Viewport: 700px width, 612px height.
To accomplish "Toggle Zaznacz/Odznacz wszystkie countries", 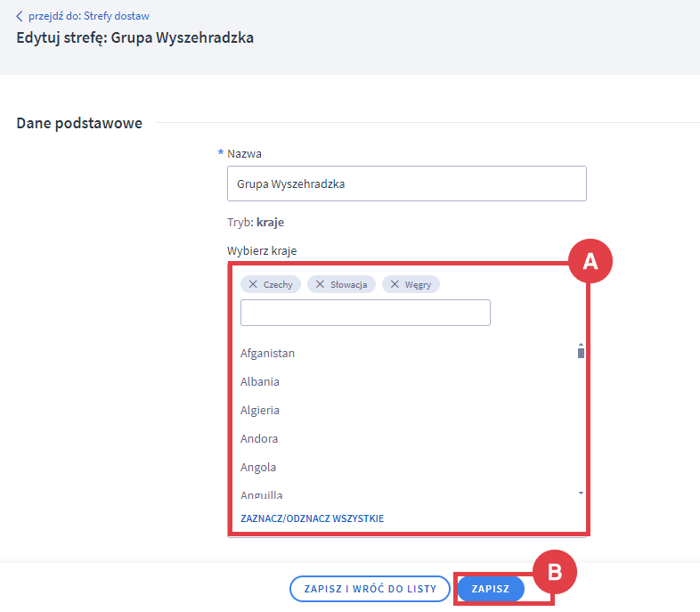I will tap(312, 518).
